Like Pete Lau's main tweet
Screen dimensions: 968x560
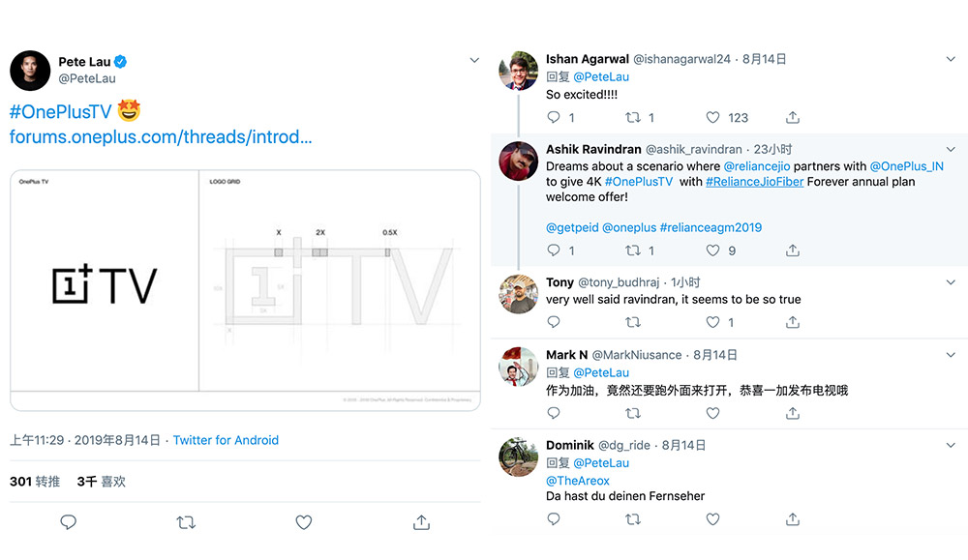[304, 522]
